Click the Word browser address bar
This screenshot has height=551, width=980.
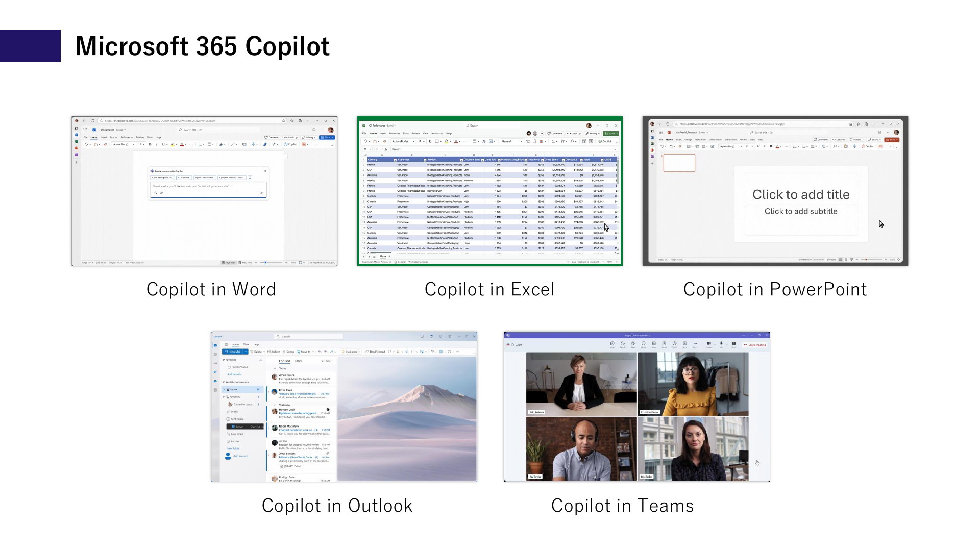coord(192,121)
